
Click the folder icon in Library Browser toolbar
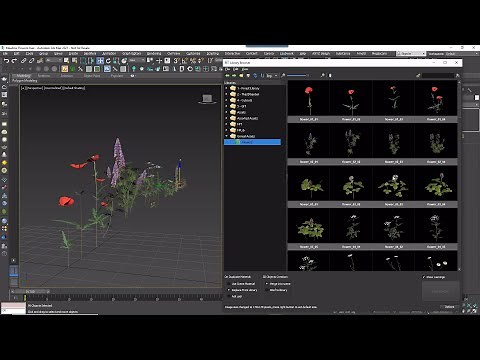[x=241, y=76]
